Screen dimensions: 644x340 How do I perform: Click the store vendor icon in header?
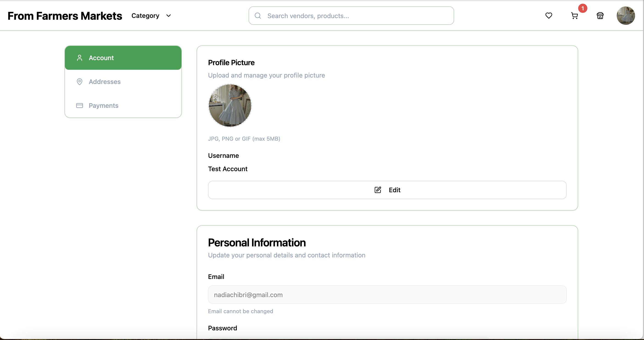coord(600,16)
